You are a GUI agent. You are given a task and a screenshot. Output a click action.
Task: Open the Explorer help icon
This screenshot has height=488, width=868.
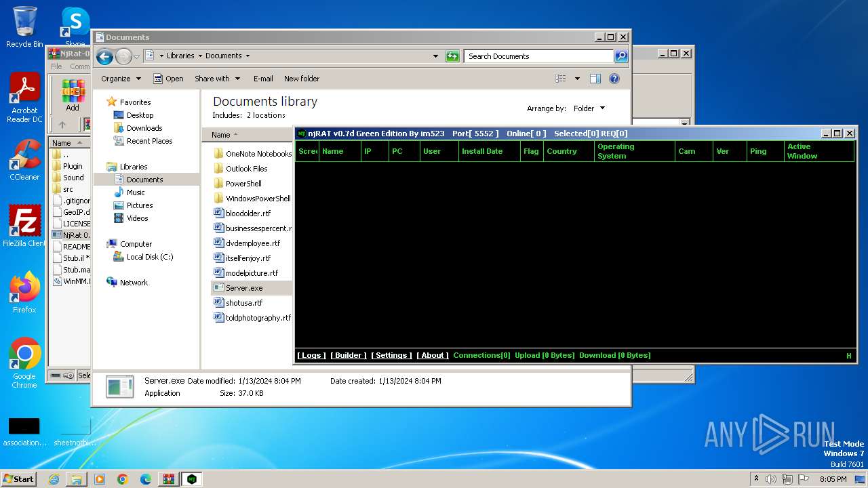(614, 79)
